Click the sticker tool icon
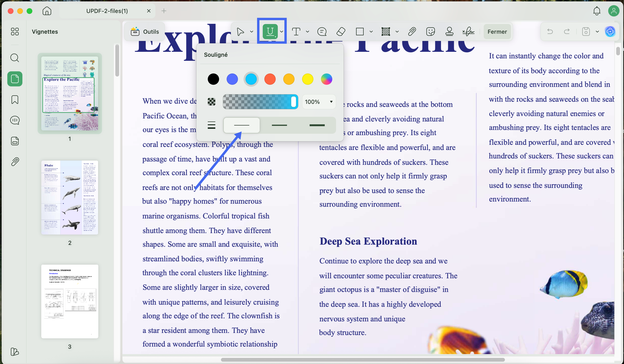This screenshot has height=364, width=624. click(x=431, y=32)
